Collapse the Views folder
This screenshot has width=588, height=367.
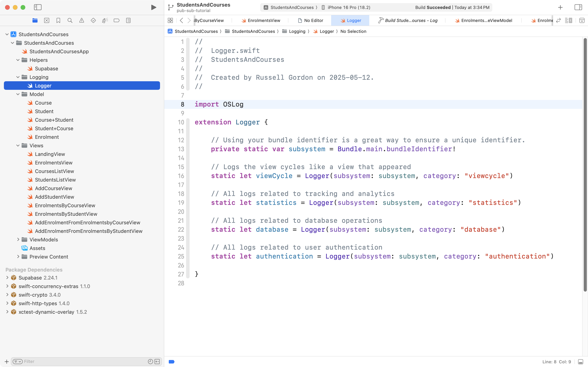click(x=18, y=146)
